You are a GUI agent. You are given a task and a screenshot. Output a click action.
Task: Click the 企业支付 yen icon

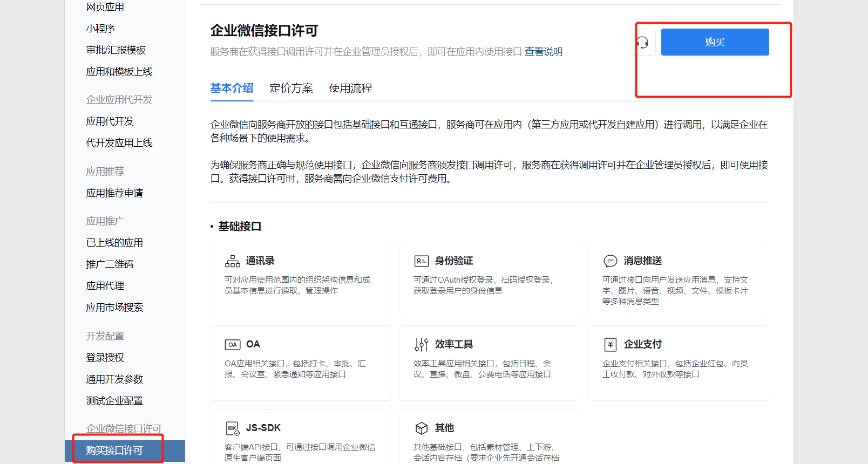point(611,345)
